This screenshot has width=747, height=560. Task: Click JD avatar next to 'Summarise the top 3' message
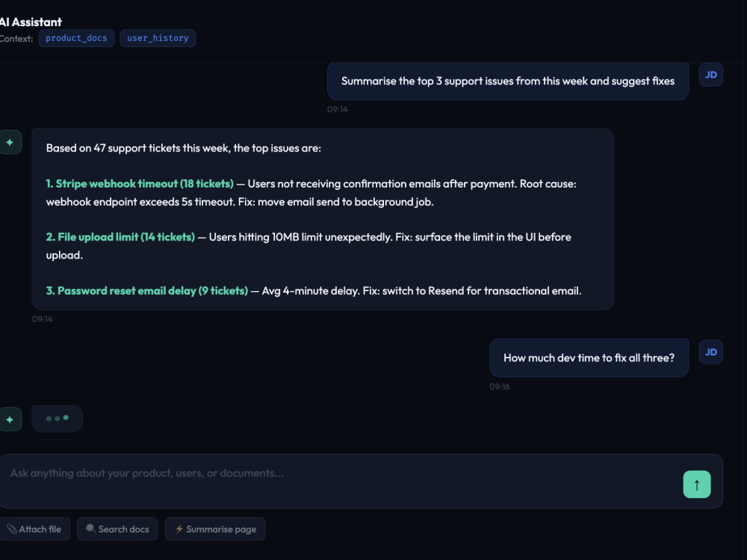711,75
